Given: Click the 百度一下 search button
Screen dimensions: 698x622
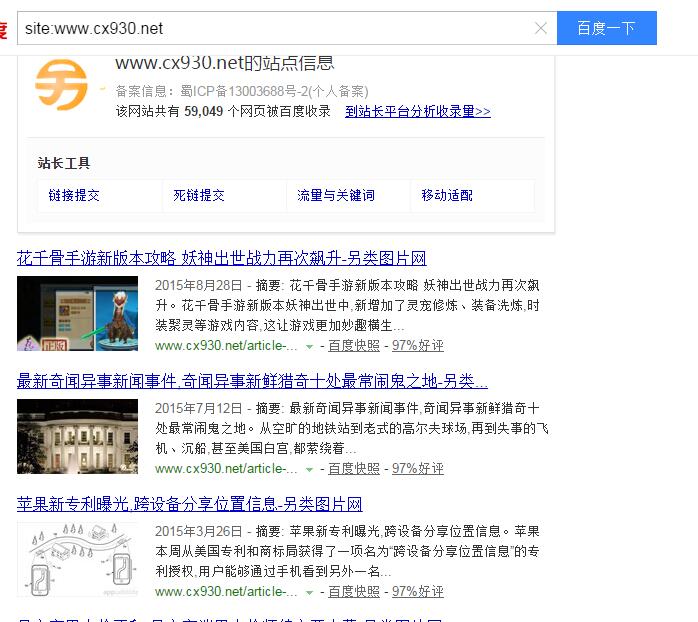Looking at the screenshot, I should [x=606, y=28].
